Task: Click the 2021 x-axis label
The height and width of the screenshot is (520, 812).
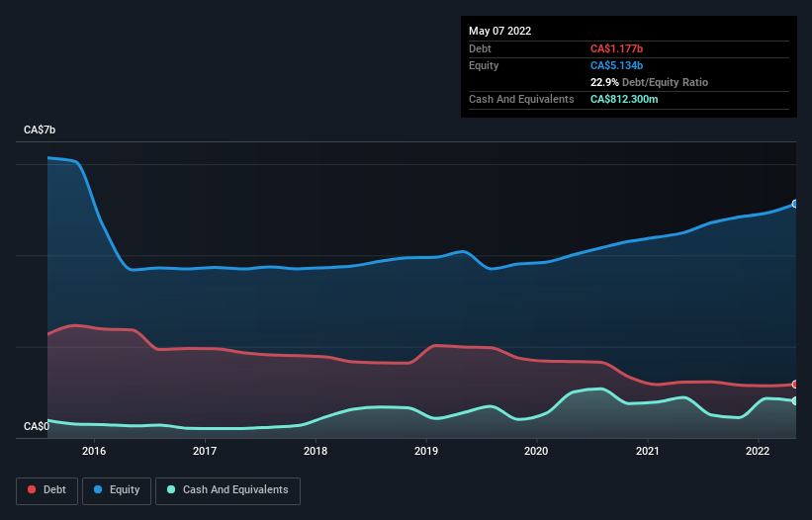Action: coord(647,451)
